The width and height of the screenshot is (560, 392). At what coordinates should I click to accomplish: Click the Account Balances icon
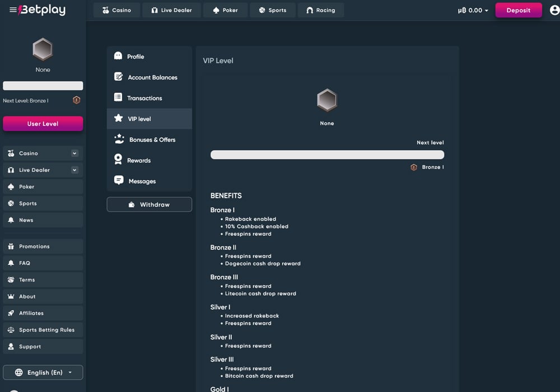pos(118,77)
